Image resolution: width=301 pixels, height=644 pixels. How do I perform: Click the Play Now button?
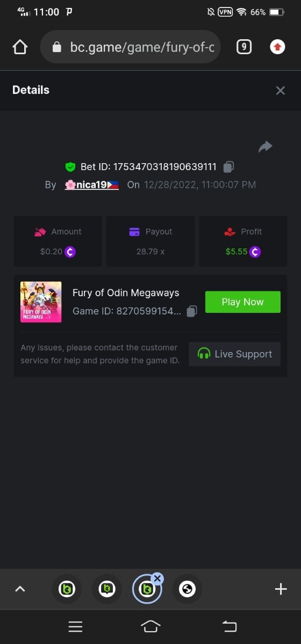click(x=243, y=302)
